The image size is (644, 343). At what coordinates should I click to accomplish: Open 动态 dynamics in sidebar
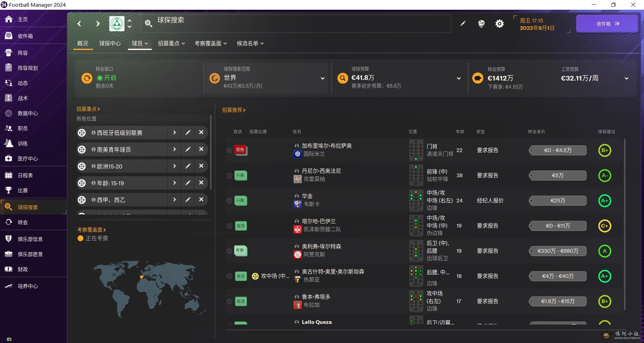click(34, 83)
